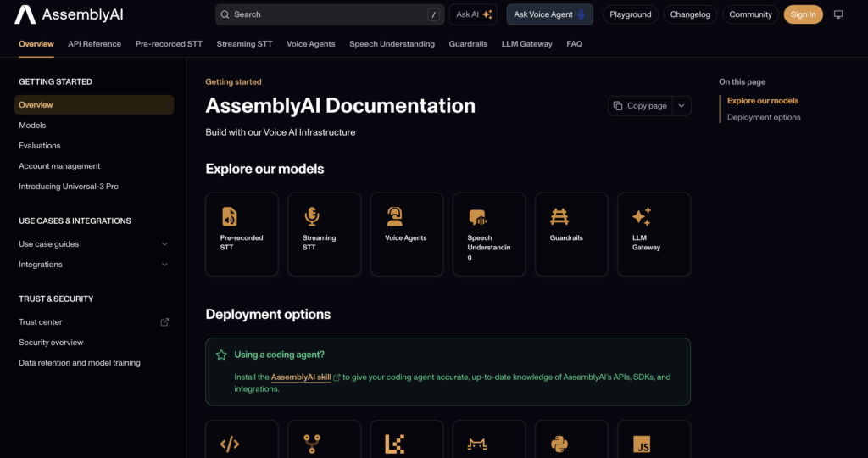Open the Playground link
The image size is (868, 458).
pyautogui.click(x=631, y=14)
